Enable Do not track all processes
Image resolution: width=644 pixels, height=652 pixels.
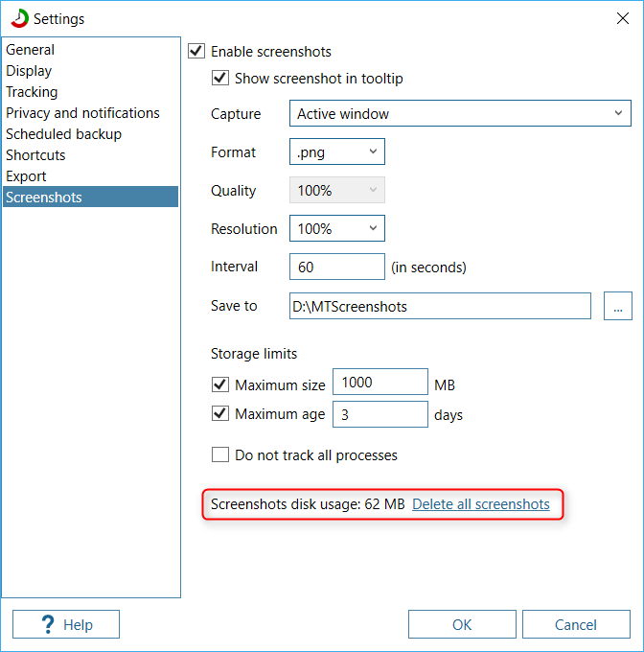pyautogui.click(x=219, y=454)
